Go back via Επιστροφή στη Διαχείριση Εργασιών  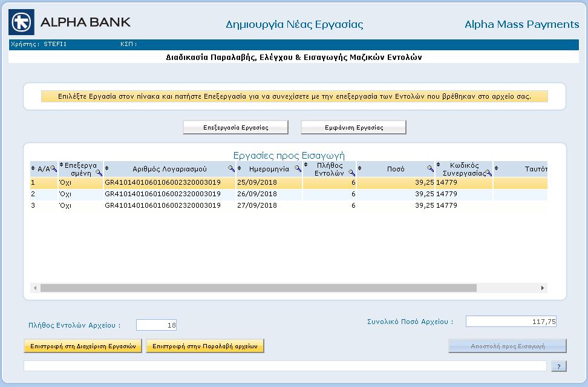[x=83, y=346]
